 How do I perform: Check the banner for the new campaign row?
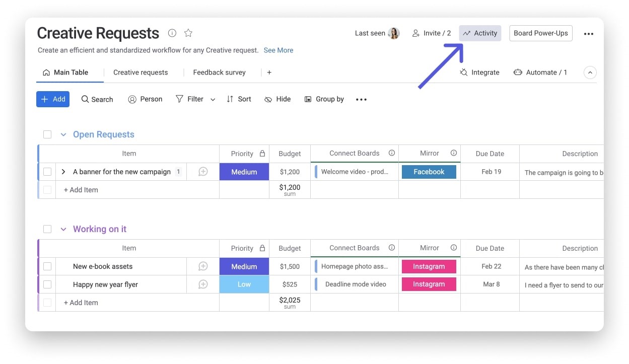(x=47, y=172)
